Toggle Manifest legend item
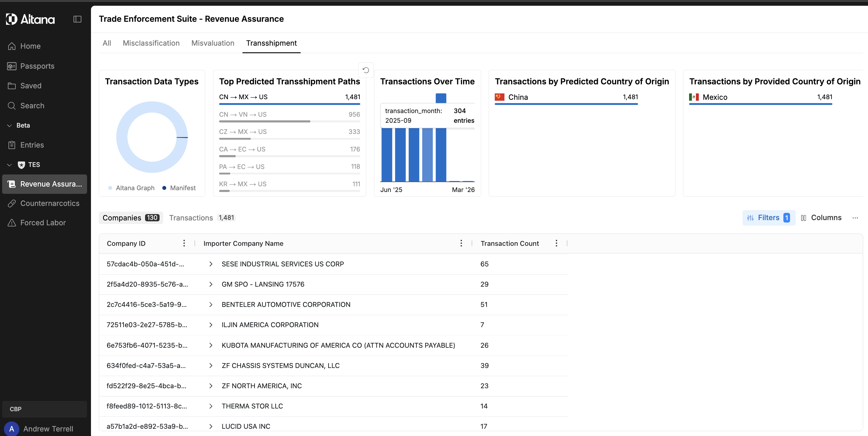Screen dimensions: 868x436 pyautogui.click(x=179, y=188)
